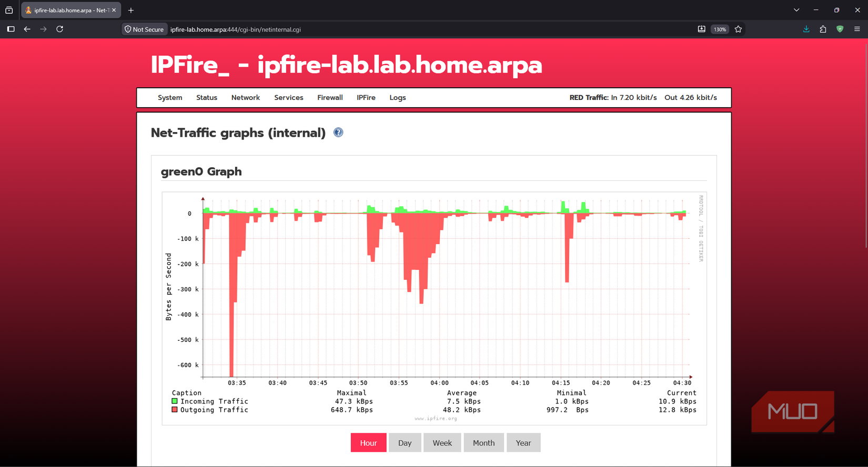The height and width of the screenshot is (467, 868).
Task: Open a new browser tab
Action: coord(131,10)
